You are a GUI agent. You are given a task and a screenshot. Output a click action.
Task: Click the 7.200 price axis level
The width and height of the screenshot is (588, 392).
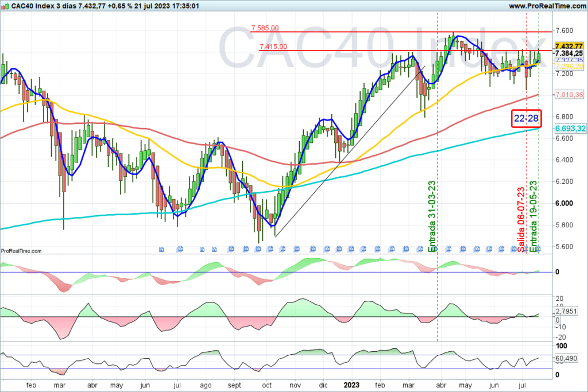pos(564,73)
